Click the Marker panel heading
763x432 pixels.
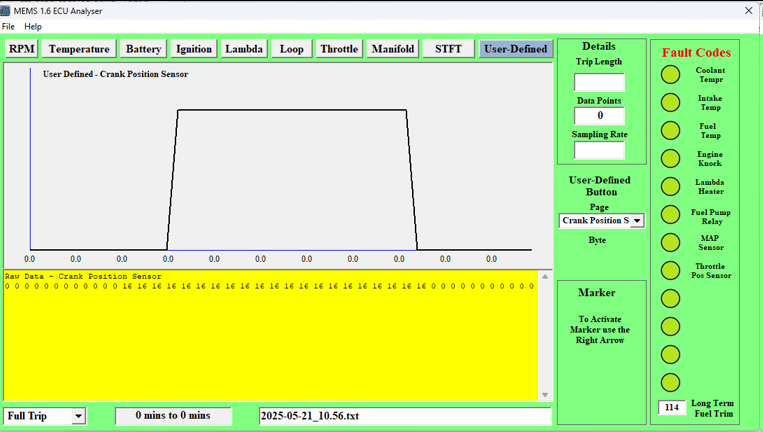point(597,292)
